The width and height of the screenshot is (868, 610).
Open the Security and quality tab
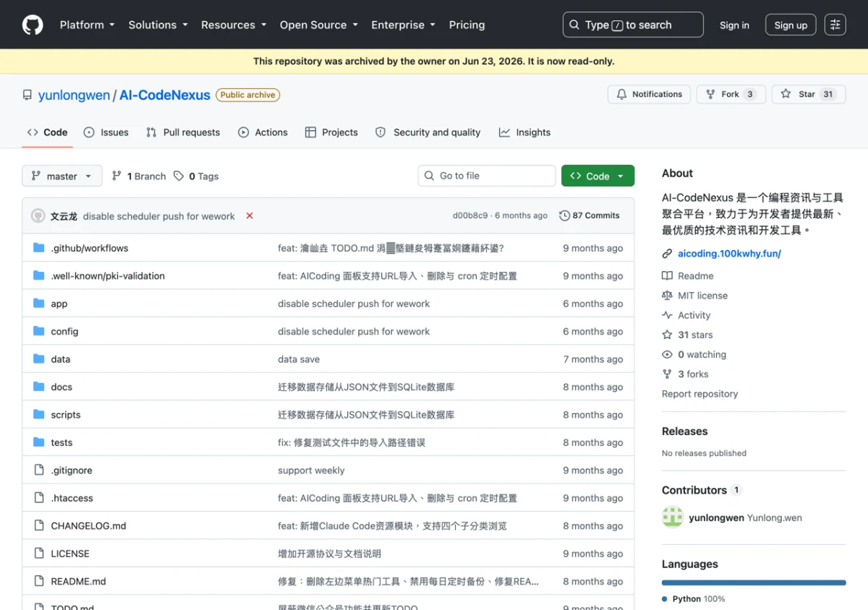coord(428,132)
